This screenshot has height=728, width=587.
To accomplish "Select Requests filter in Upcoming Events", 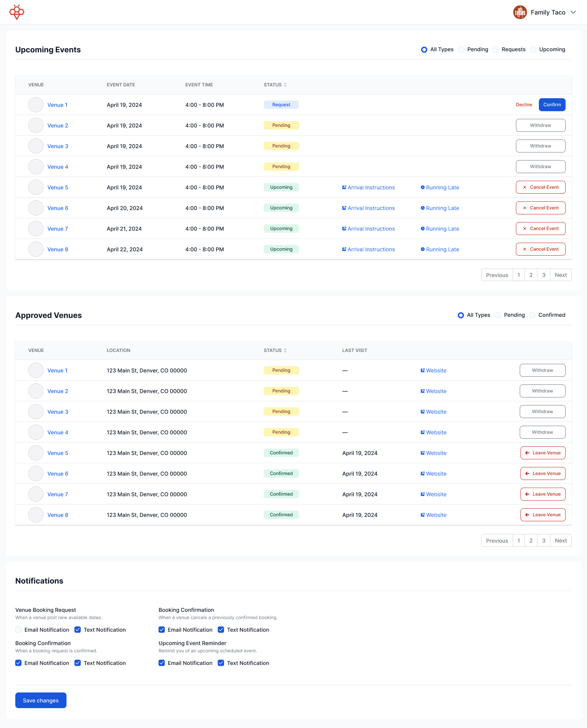I will [x=496, y=50].
